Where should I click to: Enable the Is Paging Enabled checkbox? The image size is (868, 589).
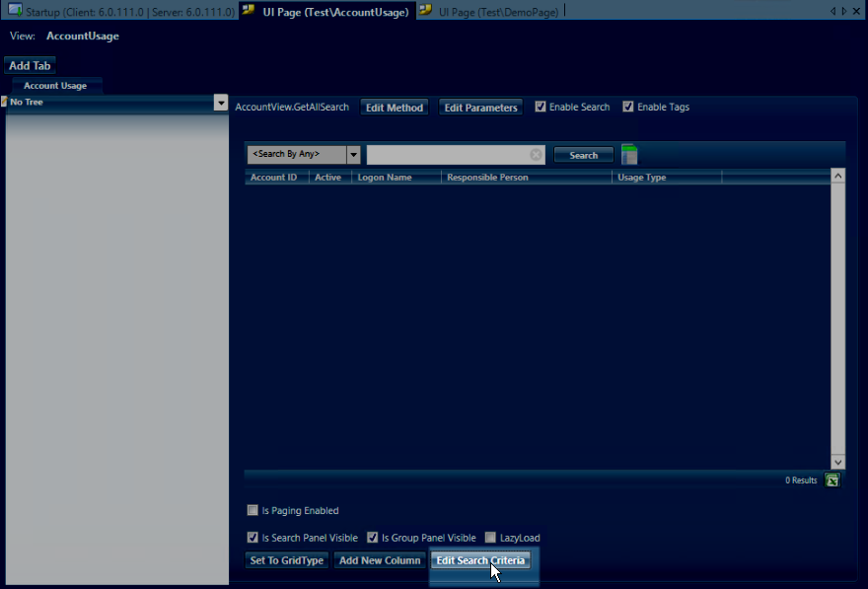(253, 510)
